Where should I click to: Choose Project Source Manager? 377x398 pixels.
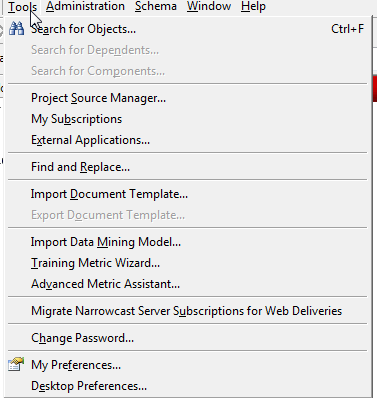click(x=189, y=98)
